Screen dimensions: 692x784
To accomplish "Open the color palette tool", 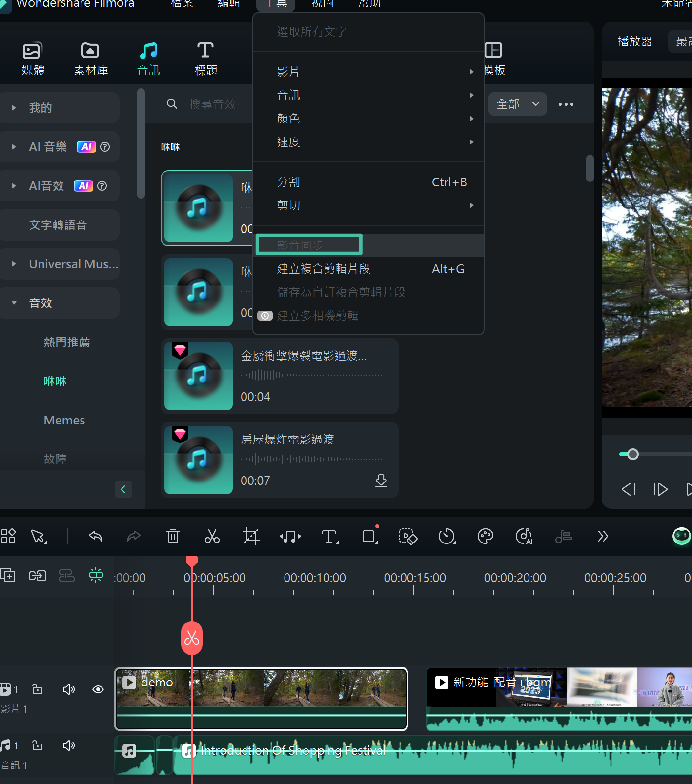I will [x=486, y=537].
